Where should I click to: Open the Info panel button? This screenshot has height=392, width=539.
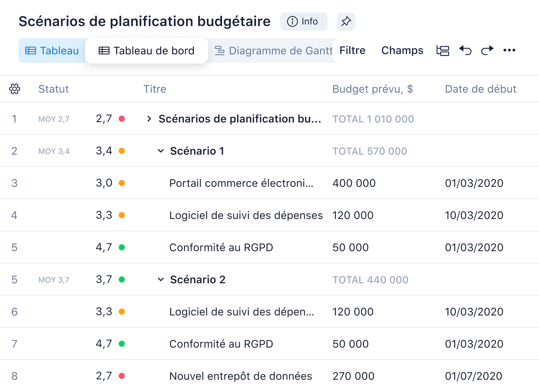tap(304, 21)
